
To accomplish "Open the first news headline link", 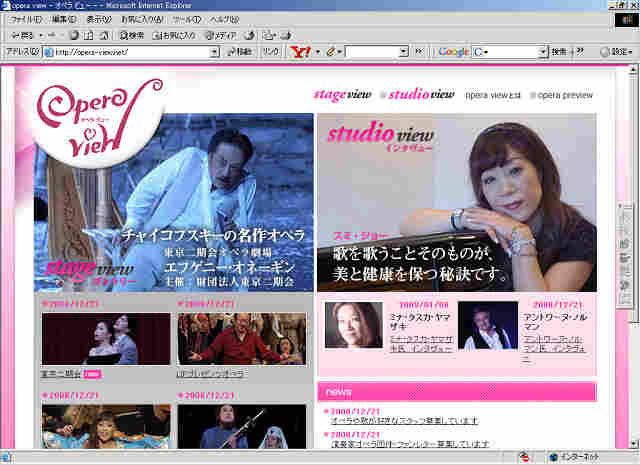I will click(x=404, y=421).
